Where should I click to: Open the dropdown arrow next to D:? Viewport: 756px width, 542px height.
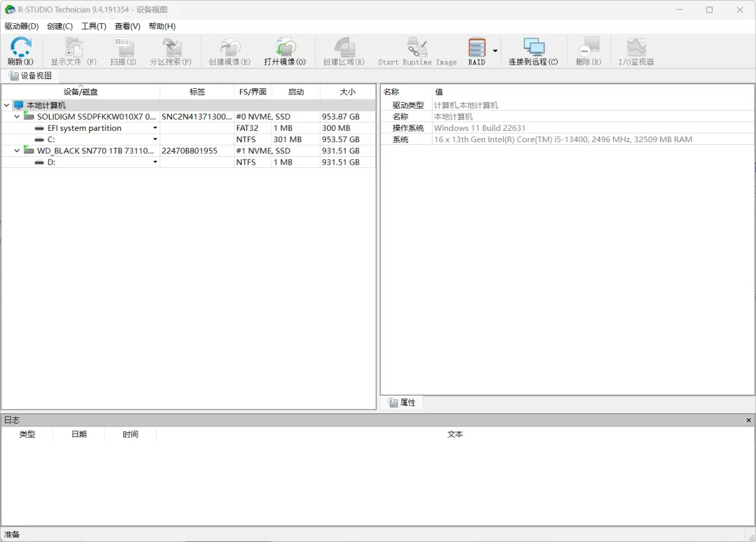click(155, 162)
